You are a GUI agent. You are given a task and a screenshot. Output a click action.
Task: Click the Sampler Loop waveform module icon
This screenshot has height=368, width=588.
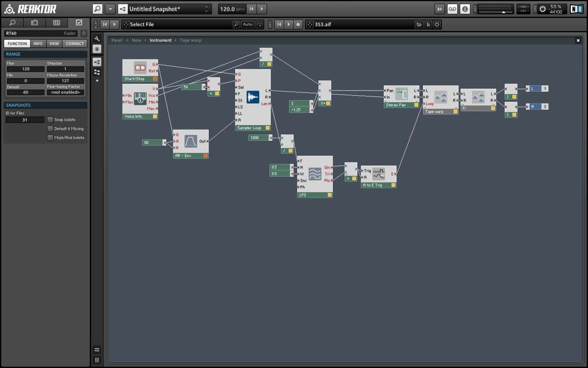253,97
